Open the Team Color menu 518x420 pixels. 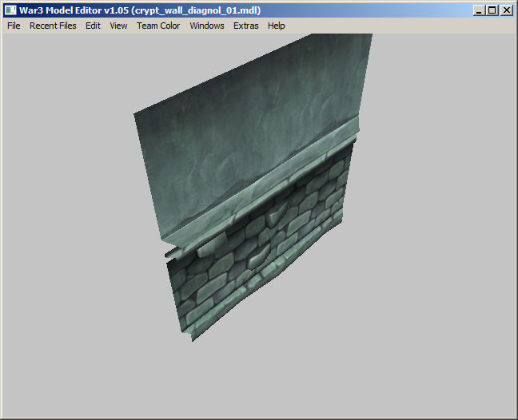pos(158,26)
